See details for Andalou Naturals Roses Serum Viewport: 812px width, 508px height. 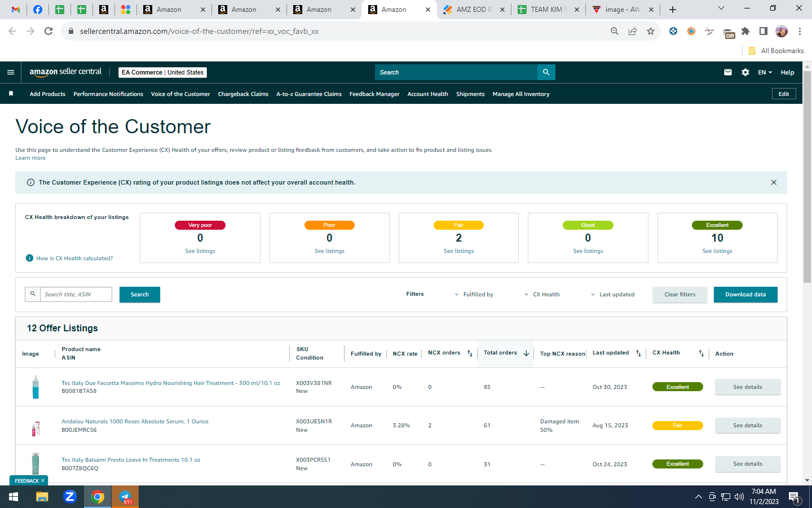pos(748,426)
